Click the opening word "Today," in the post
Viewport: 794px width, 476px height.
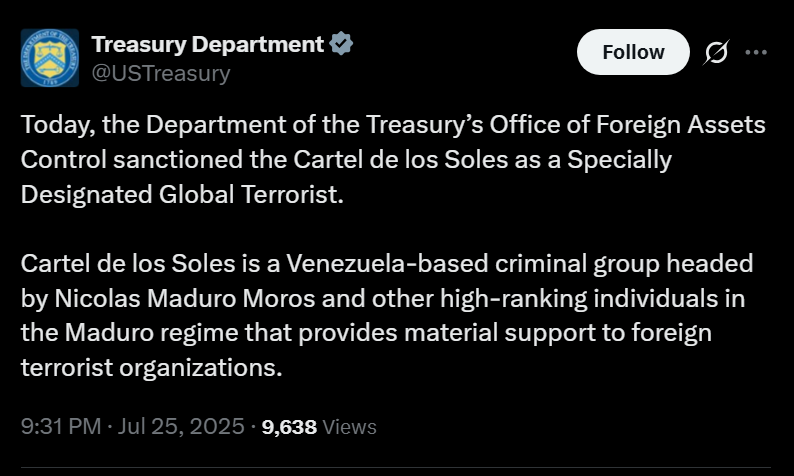coord(58,125)
